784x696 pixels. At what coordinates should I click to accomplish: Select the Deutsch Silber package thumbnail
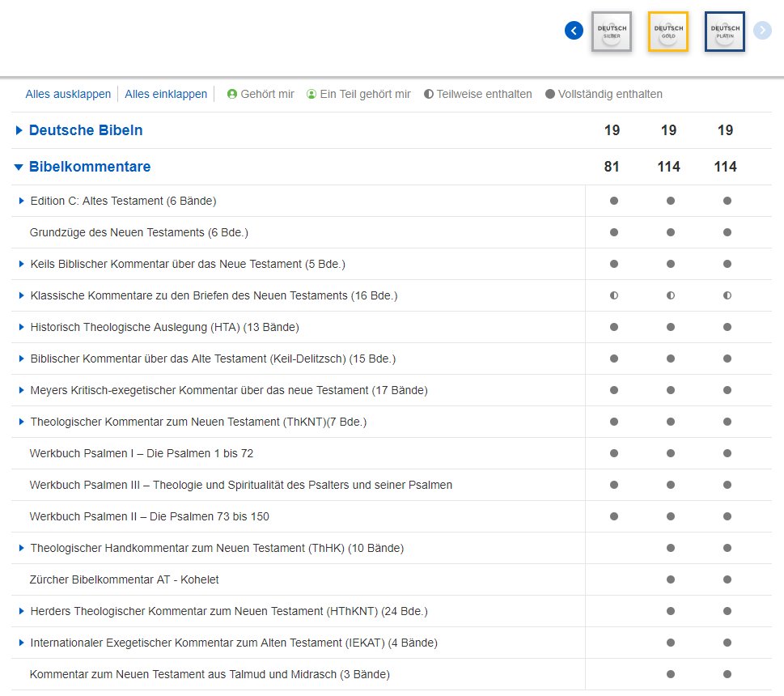(x=612, y=32)
